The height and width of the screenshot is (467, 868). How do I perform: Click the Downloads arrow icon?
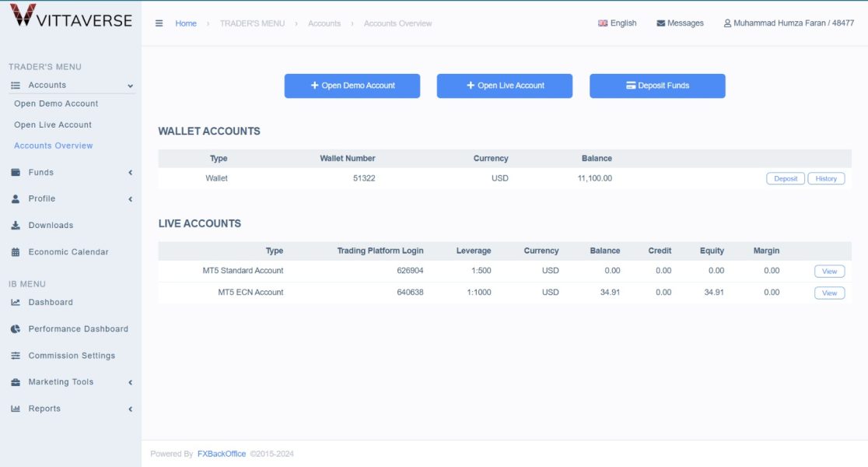16,226
